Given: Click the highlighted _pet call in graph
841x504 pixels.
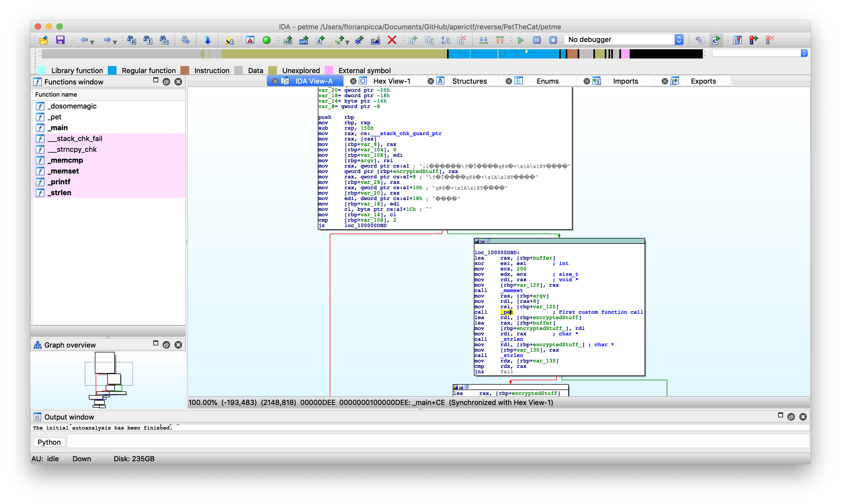Looking at the screenshot, I should 506,312.
